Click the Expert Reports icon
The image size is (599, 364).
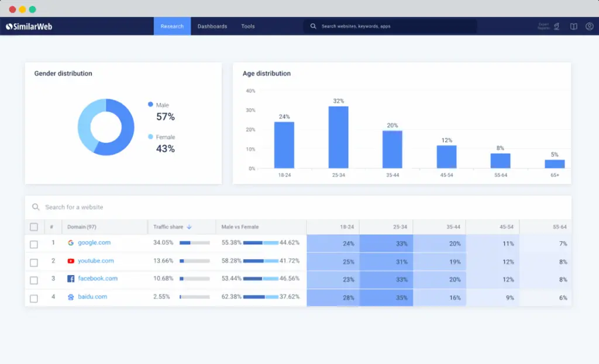(556, 26)
